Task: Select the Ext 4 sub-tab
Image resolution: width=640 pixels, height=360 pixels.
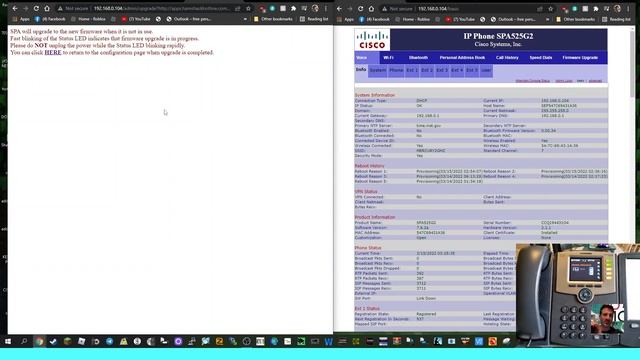Action: tap(457, 70)
